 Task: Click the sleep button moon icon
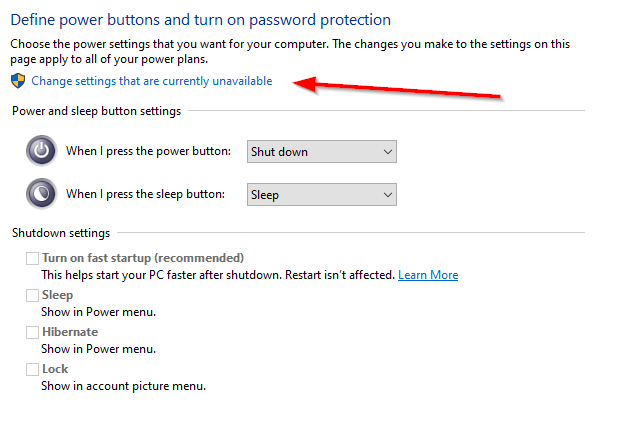tap(41, 194)
